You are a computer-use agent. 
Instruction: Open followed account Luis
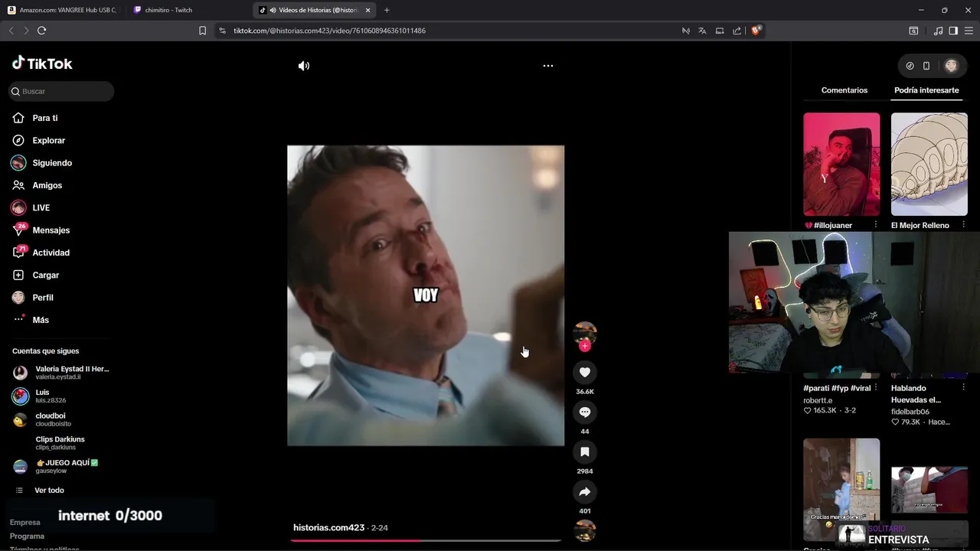pos(61,396)
